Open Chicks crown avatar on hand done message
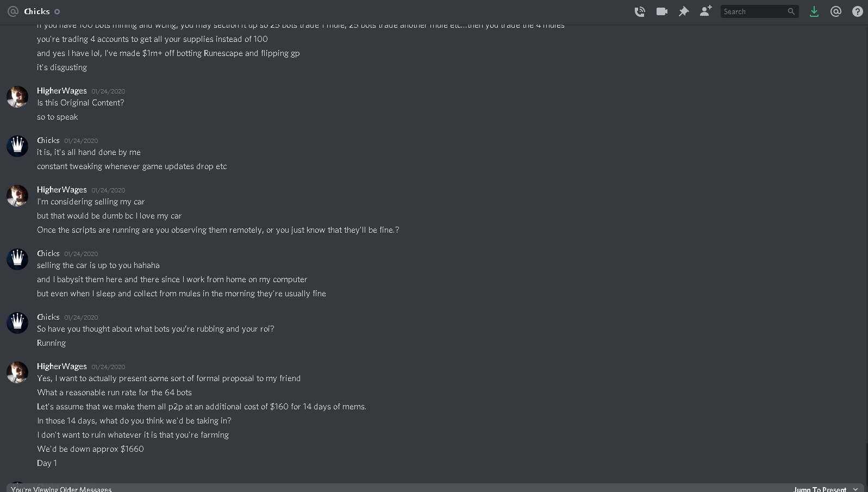The height and width of the screenshot is (492, 868). tap(17, 146)
